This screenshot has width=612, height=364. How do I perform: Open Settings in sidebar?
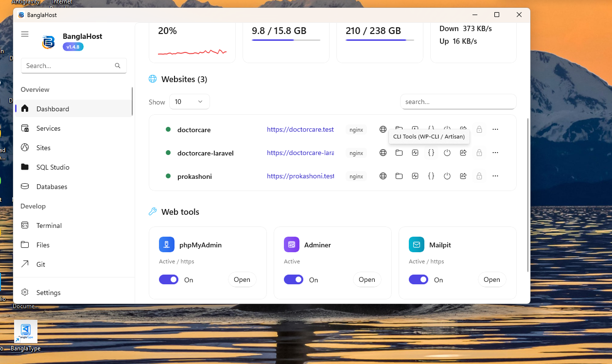click(73, 293)
